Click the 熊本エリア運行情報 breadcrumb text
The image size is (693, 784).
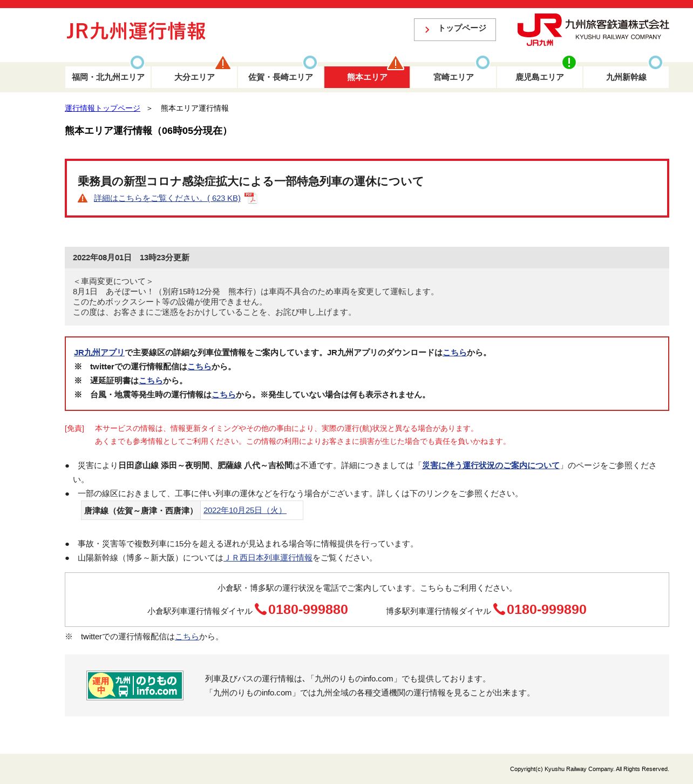195,108
